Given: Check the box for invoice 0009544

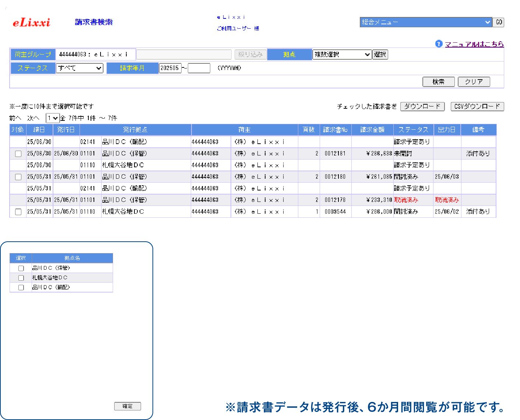Looking at the screenshot, I should pyautogui.click(x=18, y=212).
